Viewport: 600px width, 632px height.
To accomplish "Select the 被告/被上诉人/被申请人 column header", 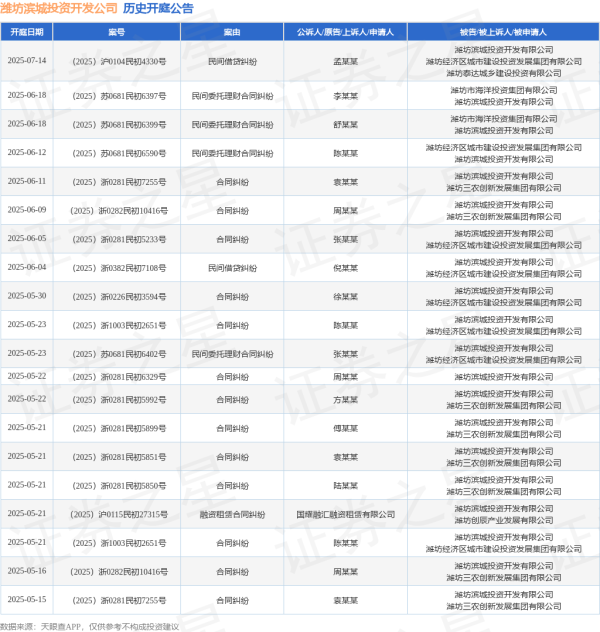I will [503, 32].
